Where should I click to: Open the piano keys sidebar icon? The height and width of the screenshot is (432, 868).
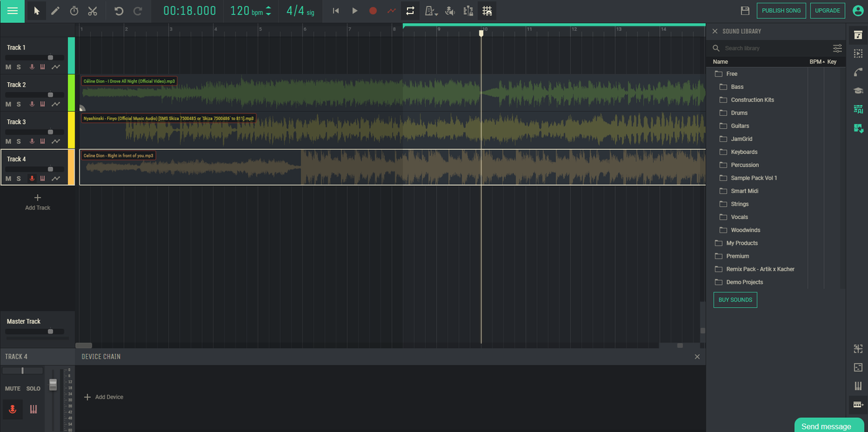[x=858, y=386]
